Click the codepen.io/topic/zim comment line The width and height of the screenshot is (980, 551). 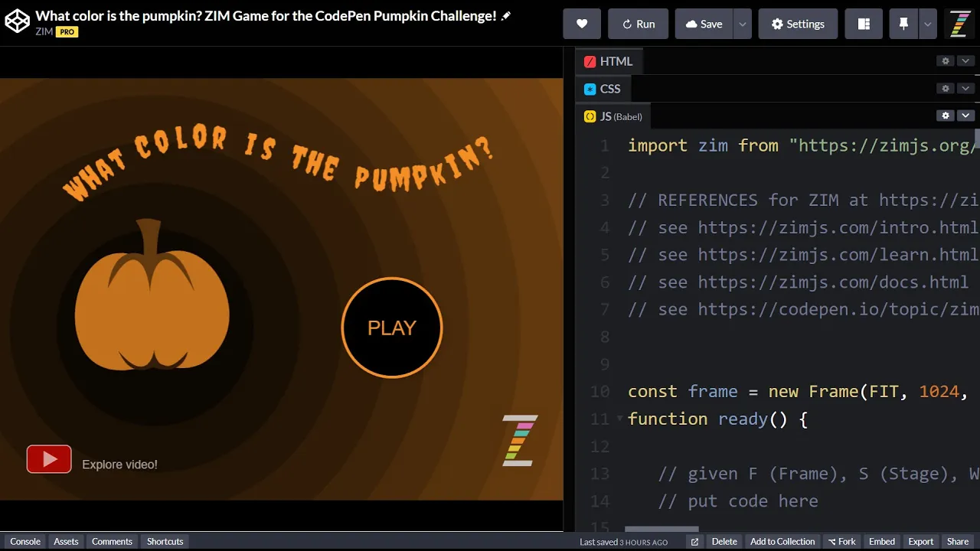click(x=802, y=309)
